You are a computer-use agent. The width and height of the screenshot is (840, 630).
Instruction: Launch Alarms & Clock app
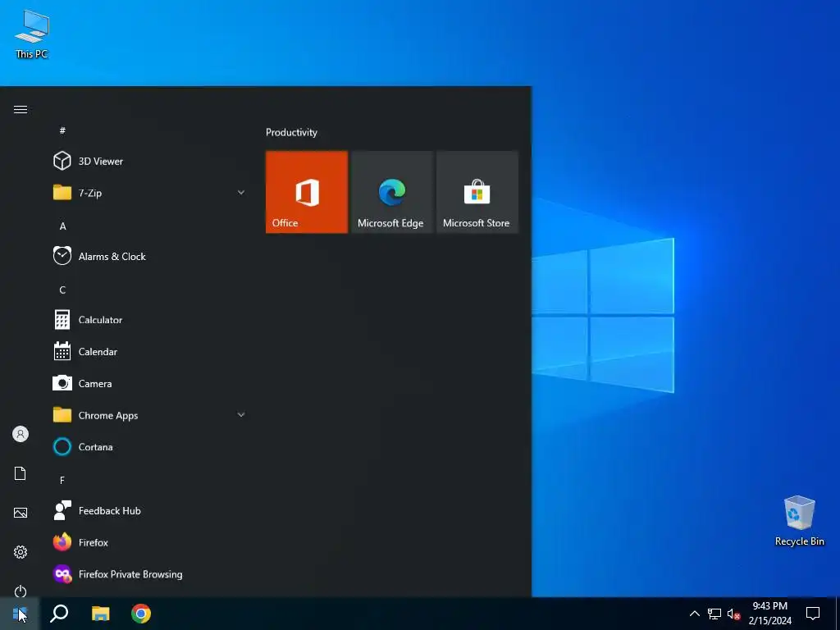coord(149,256)
